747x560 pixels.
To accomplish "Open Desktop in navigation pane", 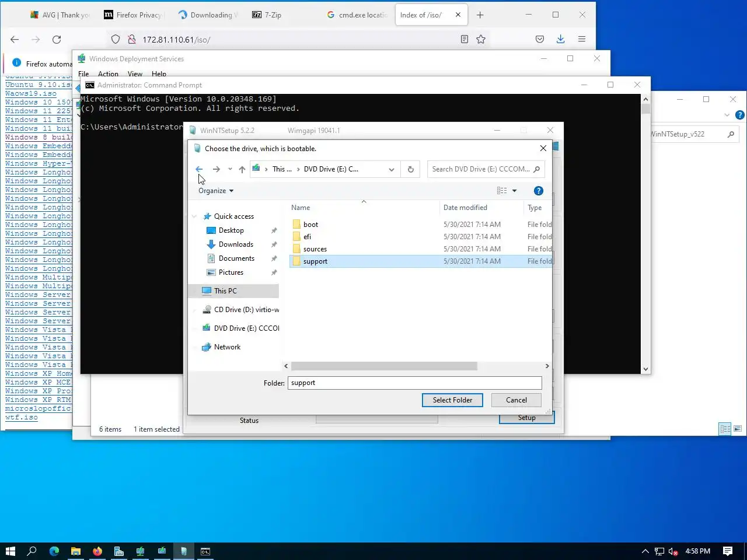I will (x=231, y=230).
